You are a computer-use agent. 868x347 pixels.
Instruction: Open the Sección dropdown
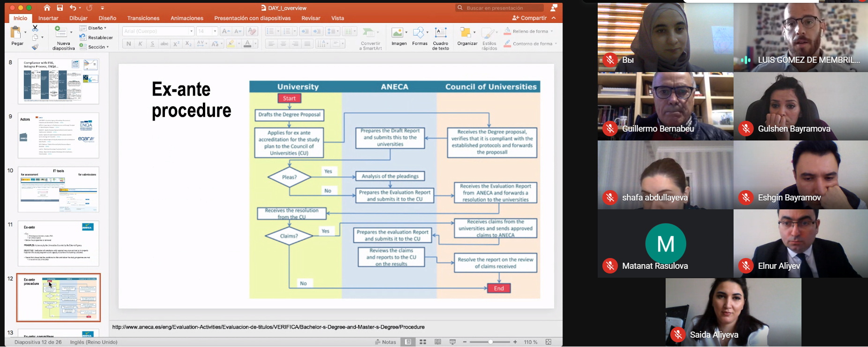[94, 47]
